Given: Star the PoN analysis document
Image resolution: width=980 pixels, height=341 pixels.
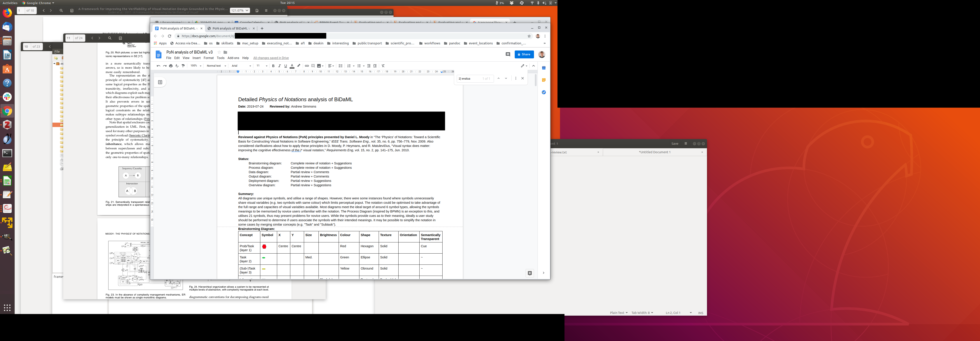Looking at the screenshot, I should (219, 52).
